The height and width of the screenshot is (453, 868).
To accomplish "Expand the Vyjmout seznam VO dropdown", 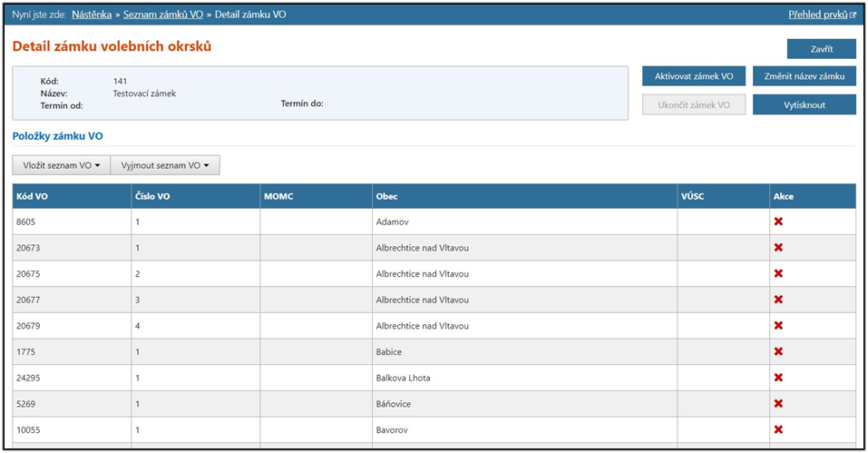I will point(165,165).
